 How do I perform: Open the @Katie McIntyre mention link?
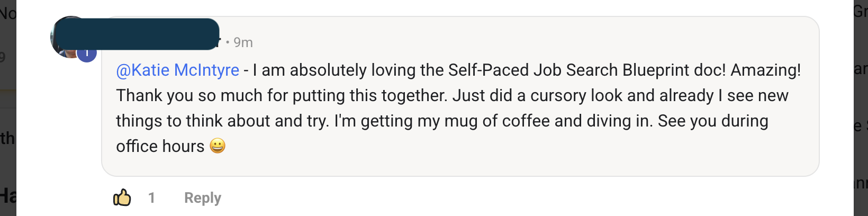point(177,70)
